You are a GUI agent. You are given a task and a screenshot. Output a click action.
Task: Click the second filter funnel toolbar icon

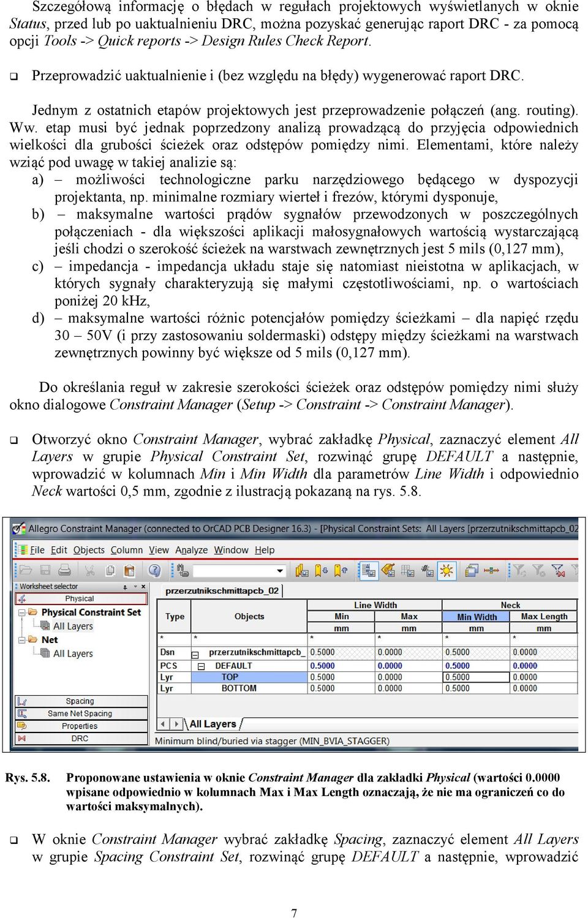tap(539, 570)
